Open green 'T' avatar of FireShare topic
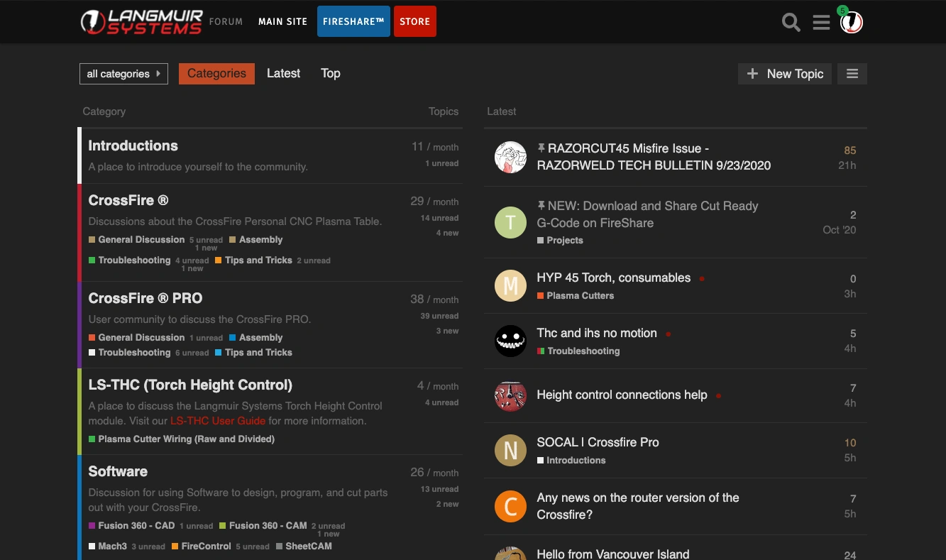 (510, 223)
